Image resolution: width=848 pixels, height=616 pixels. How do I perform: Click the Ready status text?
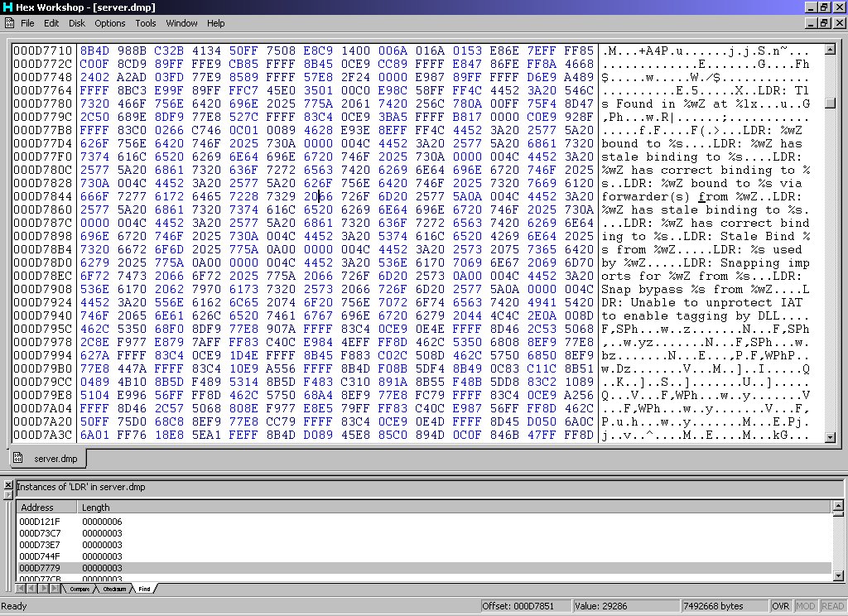(14, 606)
